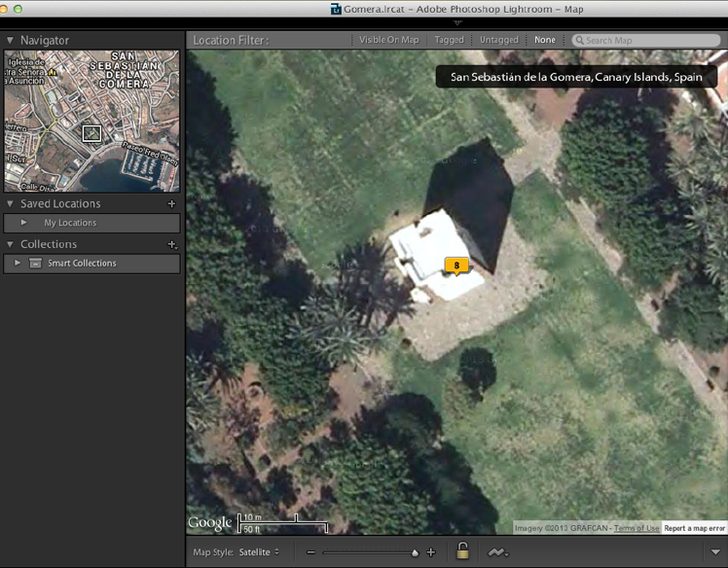The height and width of the screenshot is (568, 728).
Task: Click the Search Map magnifier icon
Action: [579, 41]
